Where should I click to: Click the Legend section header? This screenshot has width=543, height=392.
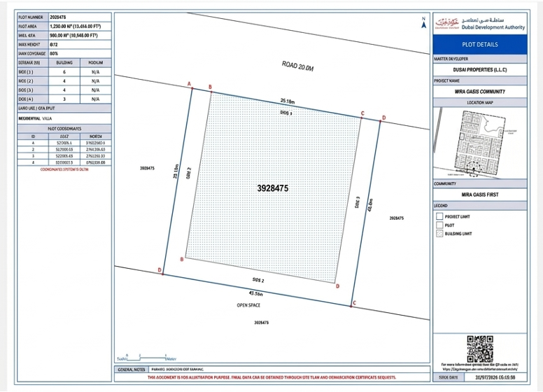(480, 204)
